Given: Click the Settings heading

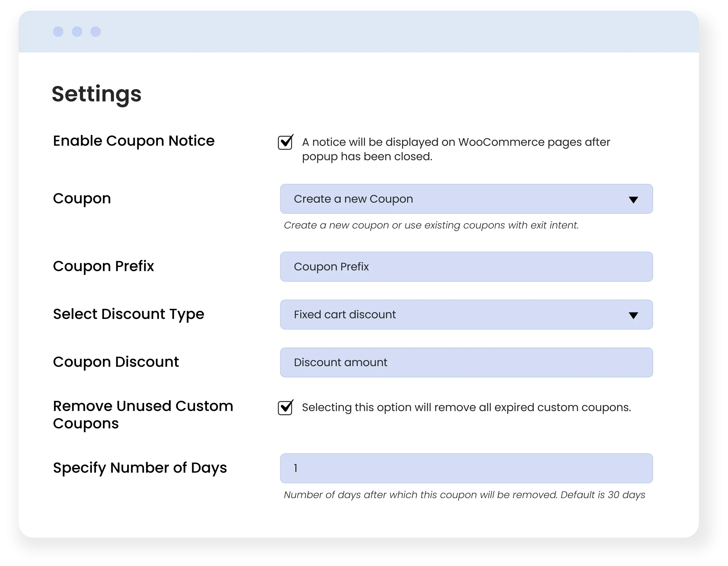Looking at the screenshot, I should click(x=97, y=94).
